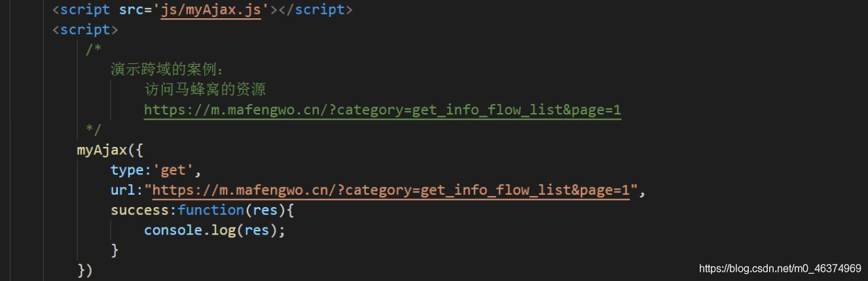
Task: Open the mafengwo URL in the comment
Action: click(x=382, y=110)
